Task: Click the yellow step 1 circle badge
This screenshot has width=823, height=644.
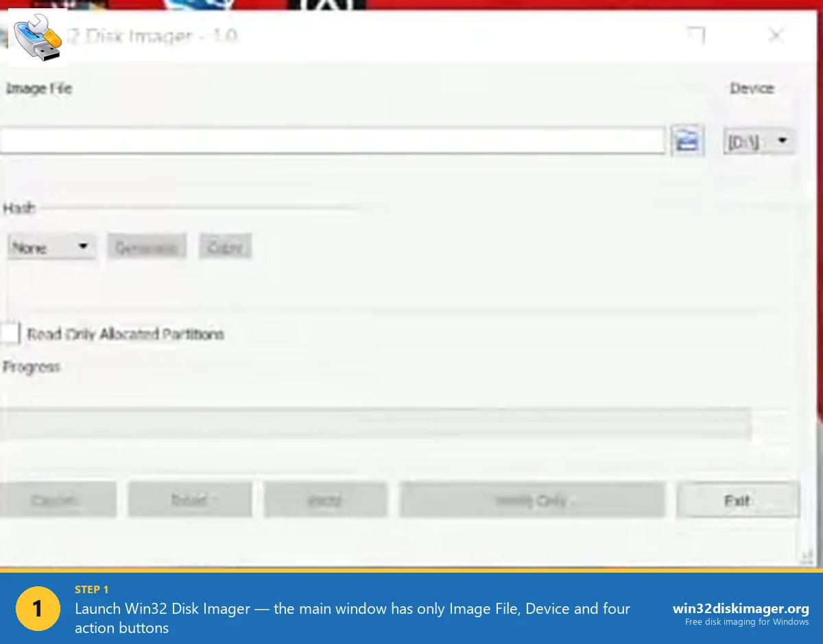Action: click(37, 608)
